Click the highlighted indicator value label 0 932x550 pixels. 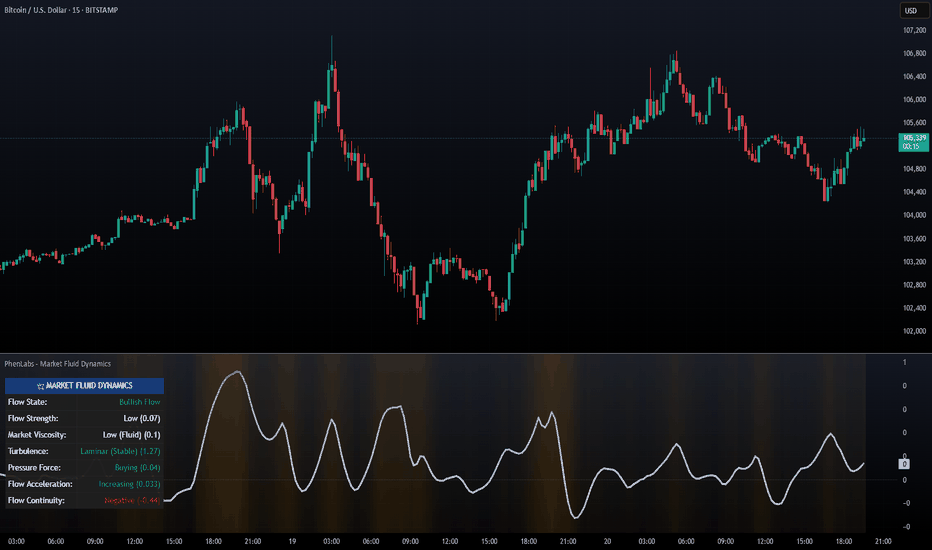tap(904, 464)
